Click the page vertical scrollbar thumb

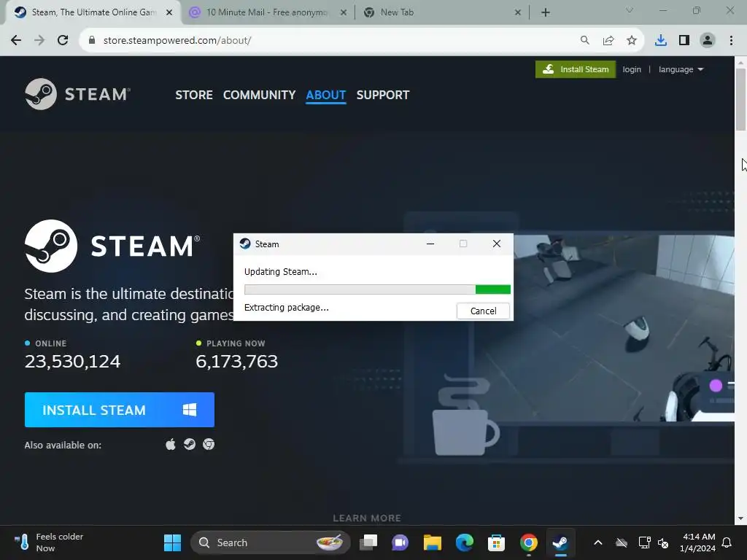click(x=740, y=99)
